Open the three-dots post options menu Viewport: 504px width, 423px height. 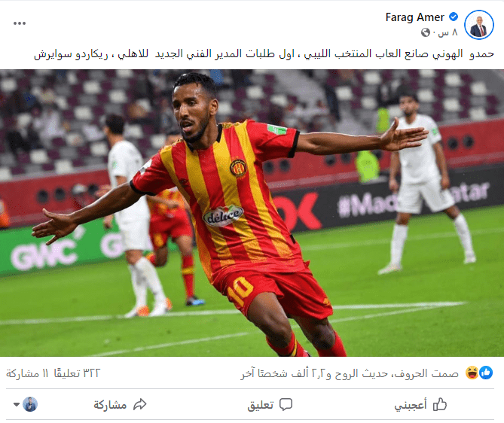click(x=20, y=23)
